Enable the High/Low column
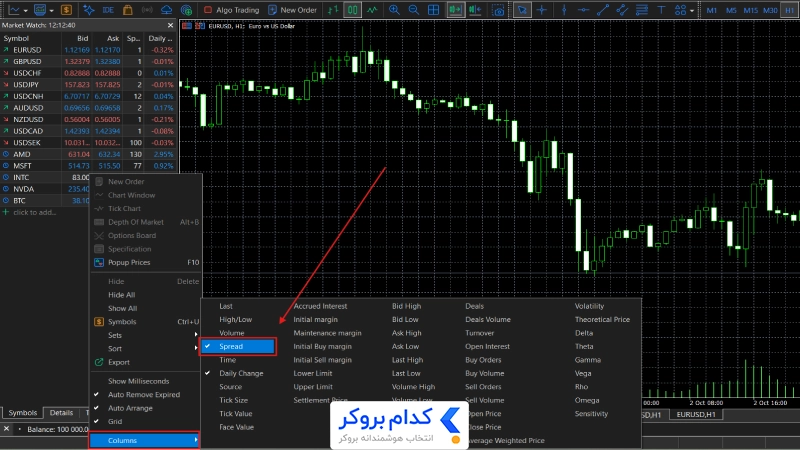The image size is (800, 450). [x=235, y=319]
